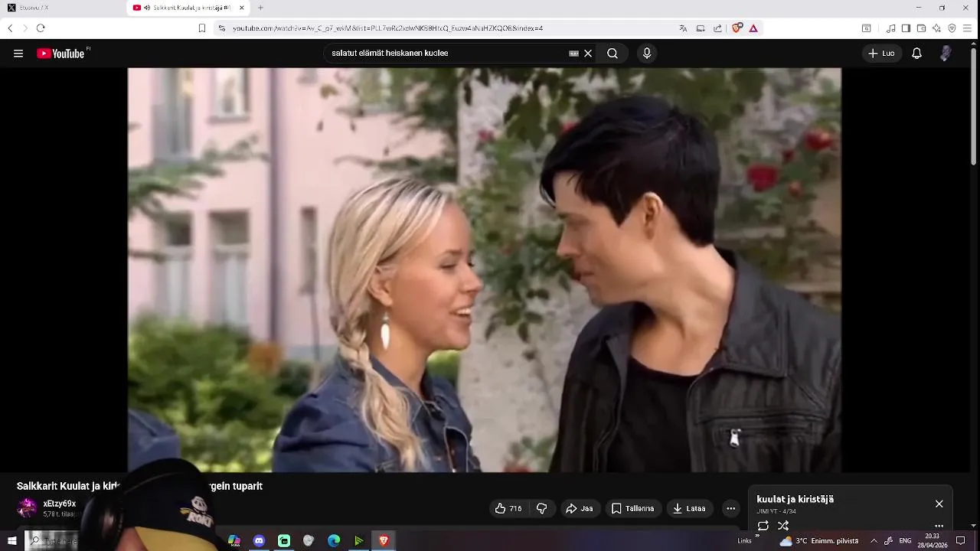This screenshot has height=551, width=980.
Task: Open xEtzy69x channel name
Action: pos(60,504)
